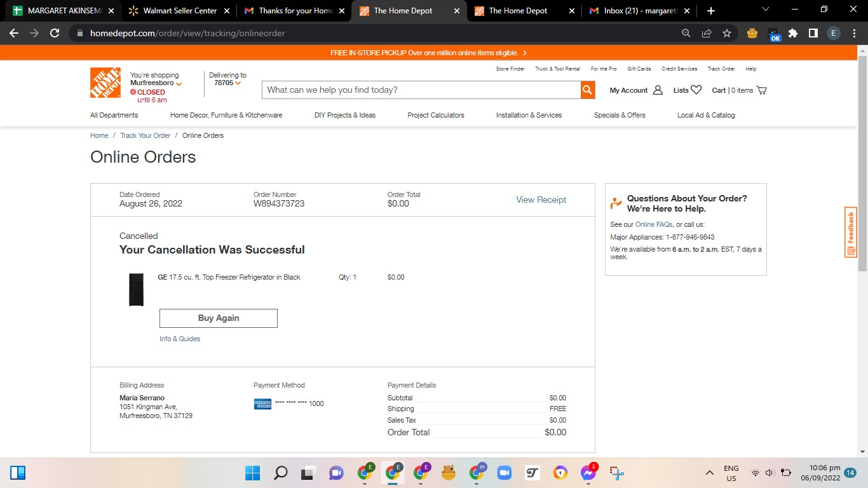Open the Chrome profile avatar E
The image size is (868, 488).
pyautogui.click(x=834, y=34)
